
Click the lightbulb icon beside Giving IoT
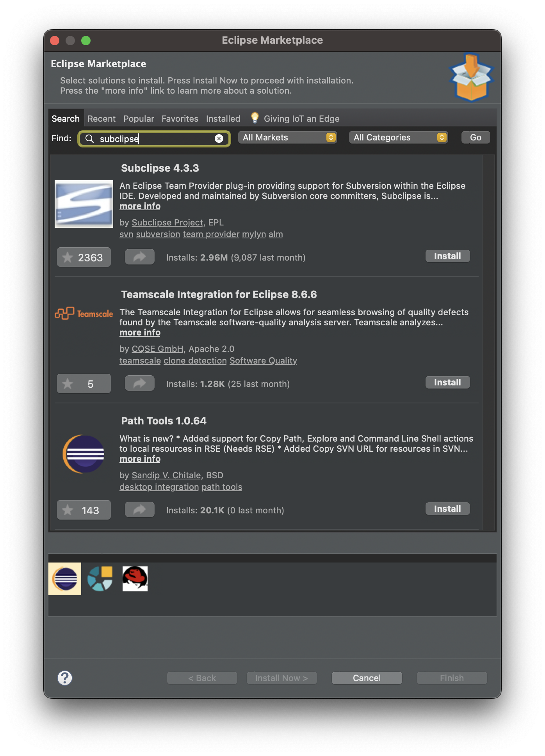pyautogui.click(x=255, y=118)
